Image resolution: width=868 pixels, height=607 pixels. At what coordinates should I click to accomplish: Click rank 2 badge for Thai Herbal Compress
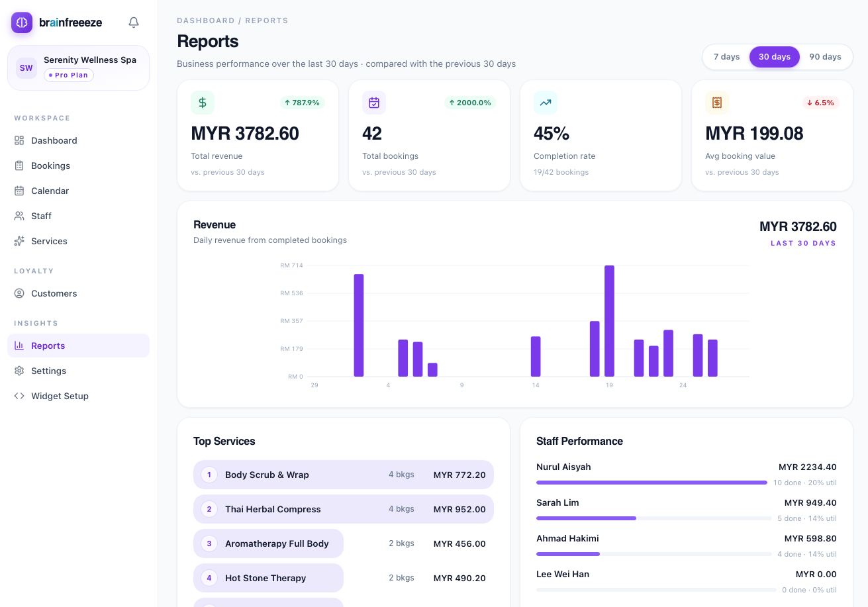click(209, 509)
